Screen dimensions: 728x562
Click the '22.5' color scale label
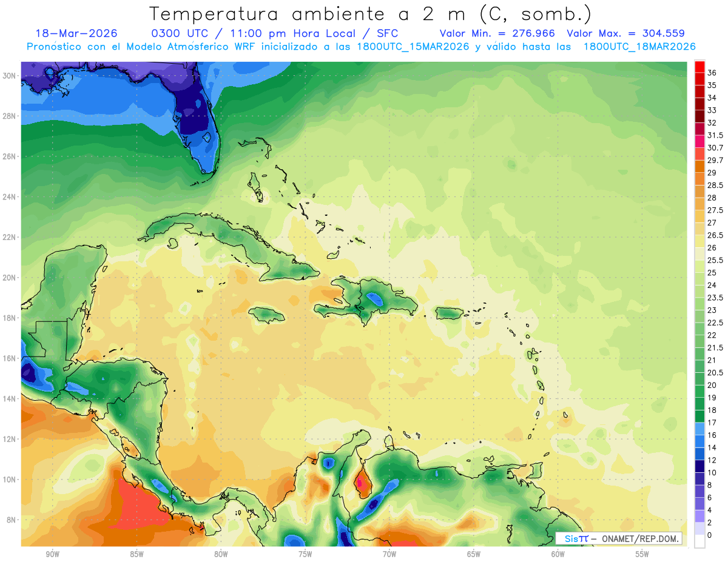tap(715, 323)
